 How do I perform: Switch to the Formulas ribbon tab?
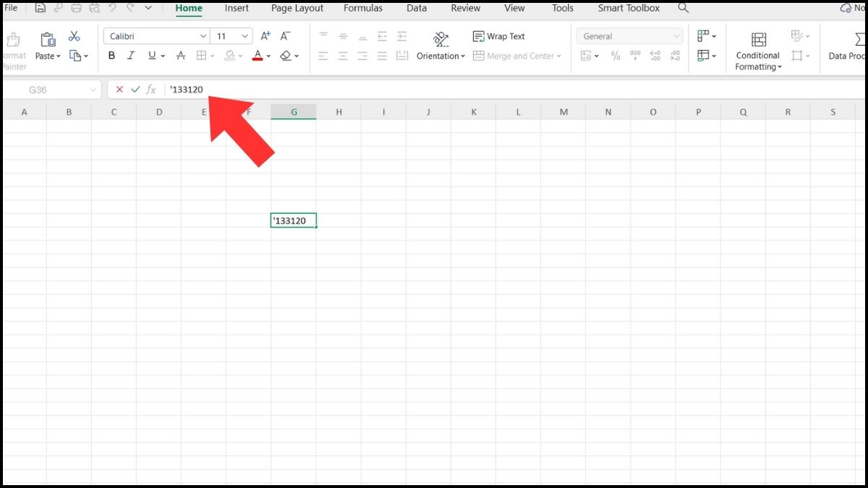pyautogui.click(x=363, y=9)
